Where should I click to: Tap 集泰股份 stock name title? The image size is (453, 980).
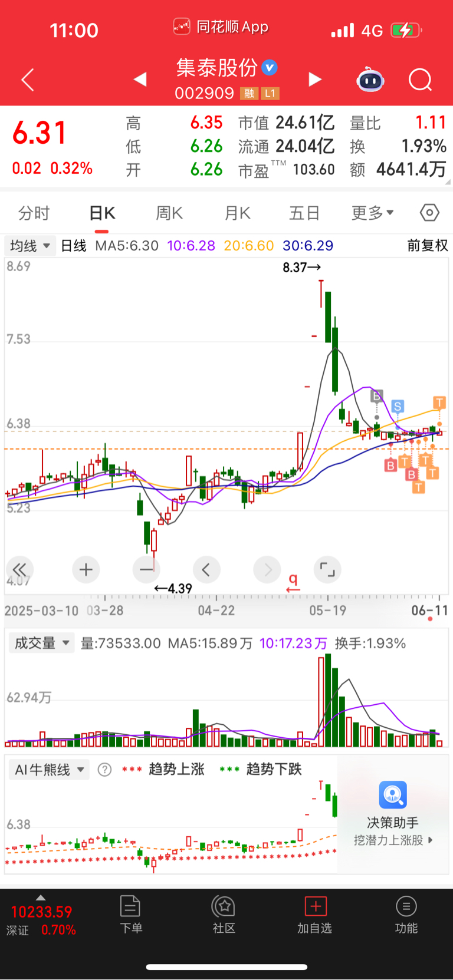tap(216, 68)
